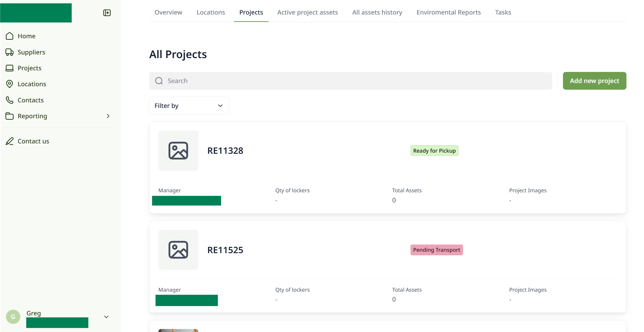Click the Projects laptop icon in sidebar
This screenshot has height=332, width=644.
click(x=9, y=68)
